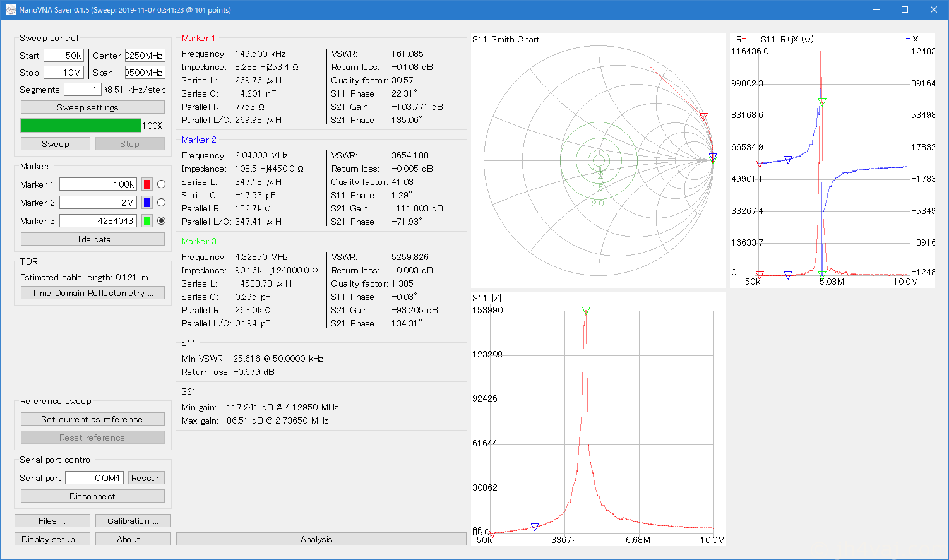
Task: Open the Files dialog
Action: pos(52,521)
